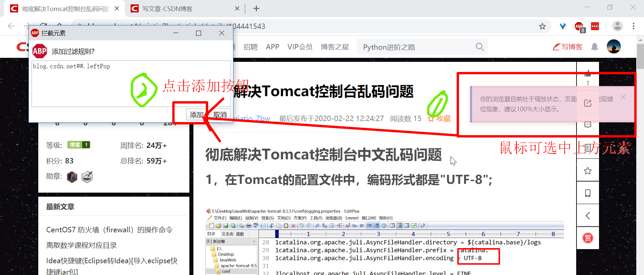This screenshot has width=644, height=275.
Task: Open the notifications bell
Action: tap(595, 47)
